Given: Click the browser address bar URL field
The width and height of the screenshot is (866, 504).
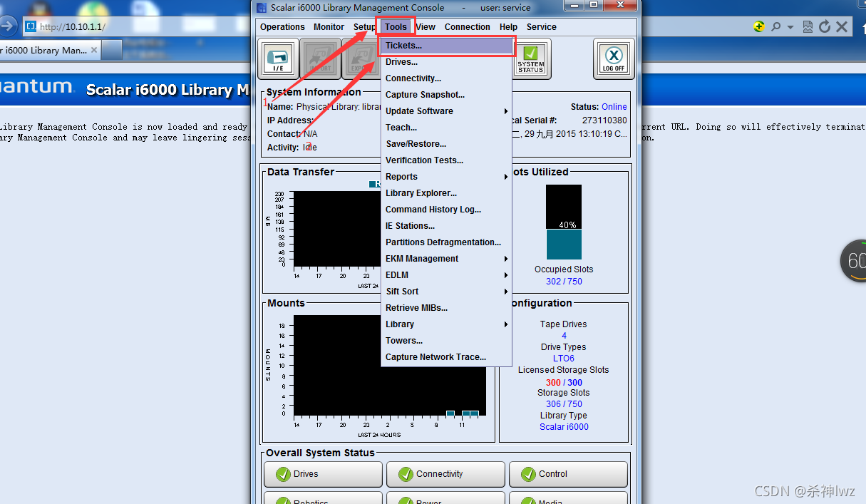Looking at the screenshot, I should (x=385, y=27).
